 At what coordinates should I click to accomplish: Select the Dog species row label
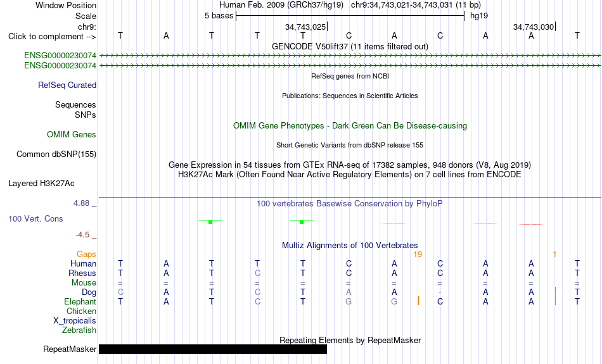pyautogui.click(x=89, y=292)
